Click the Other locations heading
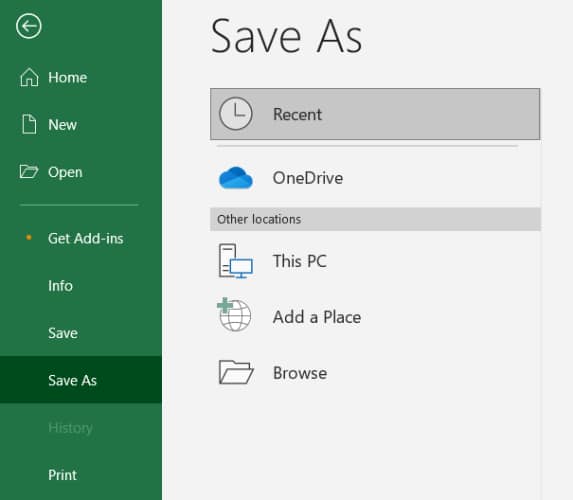573x500 pixels. point(259,219)
